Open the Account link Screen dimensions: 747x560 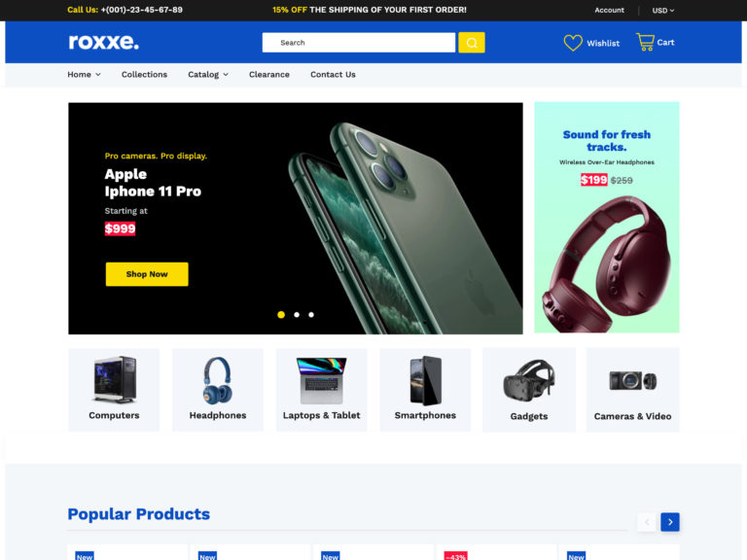609,10
